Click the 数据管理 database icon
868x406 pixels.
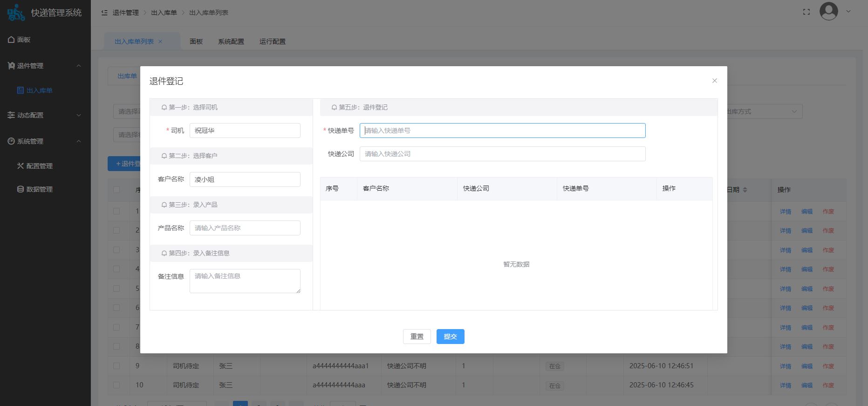21,189
